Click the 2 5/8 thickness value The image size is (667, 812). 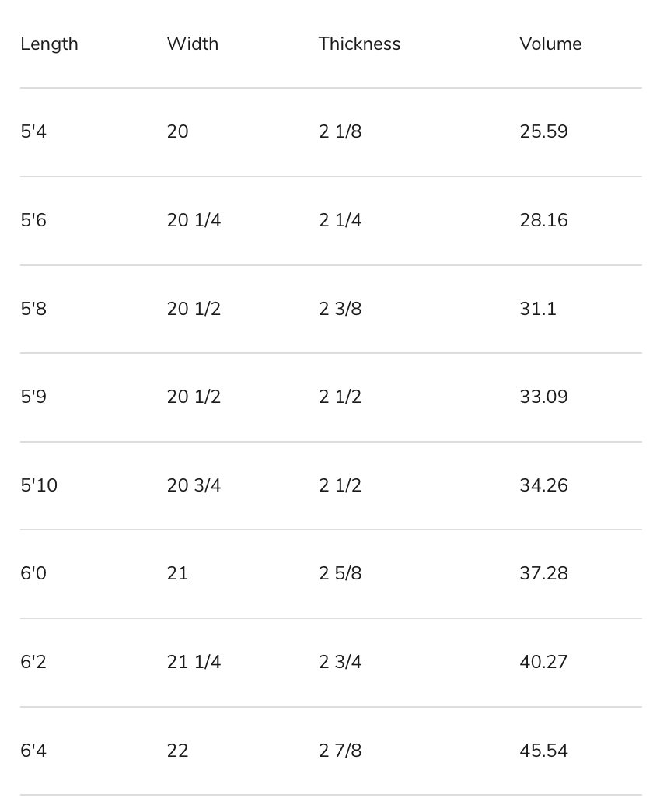tap(340, 573)
